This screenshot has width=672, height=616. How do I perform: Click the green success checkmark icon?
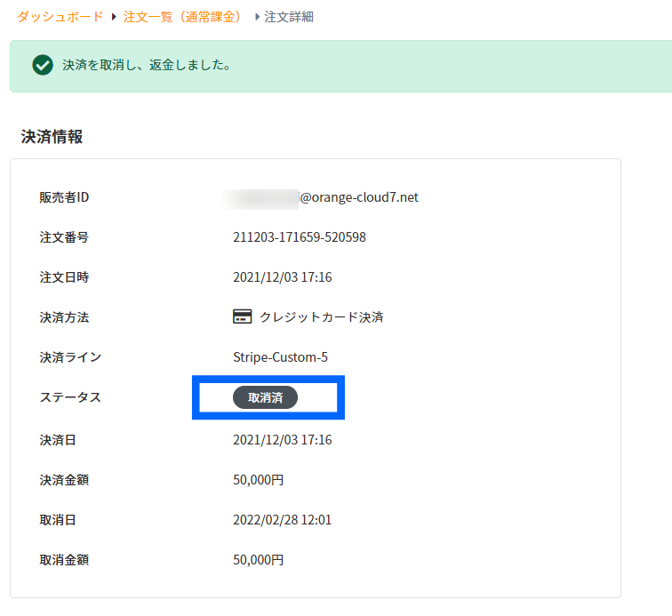click(43, 65)
